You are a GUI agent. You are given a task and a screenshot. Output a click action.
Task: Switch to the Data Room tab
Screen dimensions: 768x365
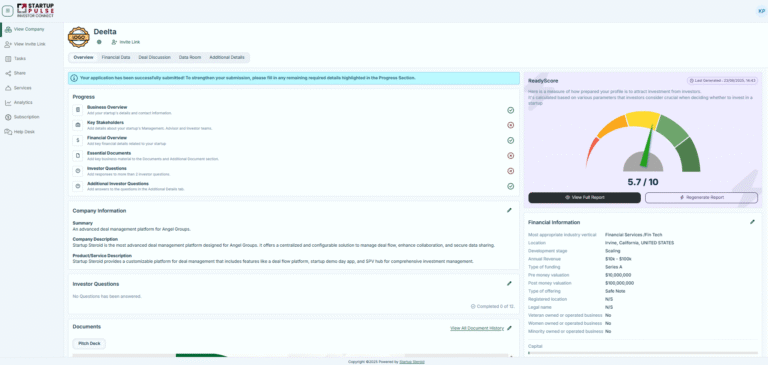coord(190,57)
